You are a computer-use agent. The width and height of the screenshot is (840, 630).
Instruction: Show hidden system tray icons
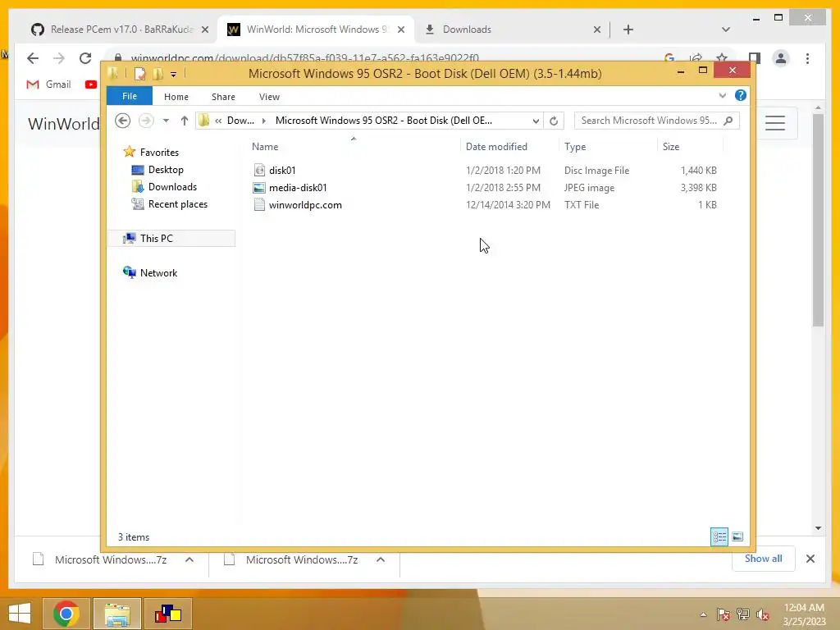pos(703,614)
